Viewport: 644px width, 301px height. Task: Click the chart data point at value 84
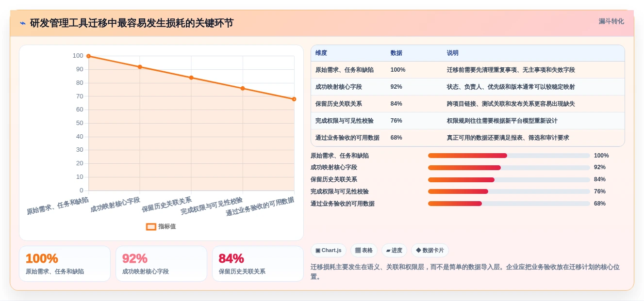191,78
